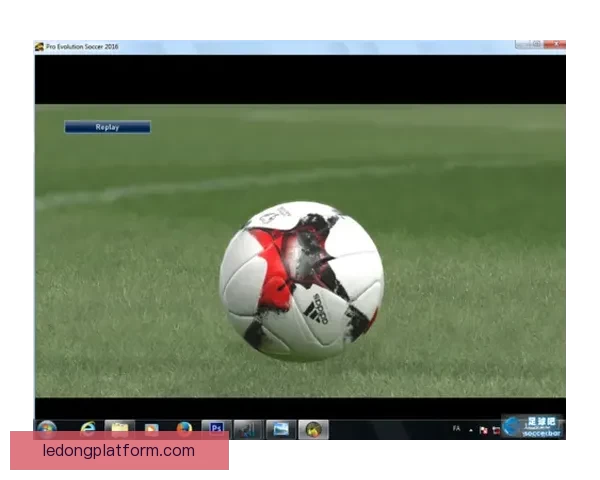Viewport: 600px width, 480px height.
Task: Open the picture viewer taskbar item
Action: tap(281, 429)
